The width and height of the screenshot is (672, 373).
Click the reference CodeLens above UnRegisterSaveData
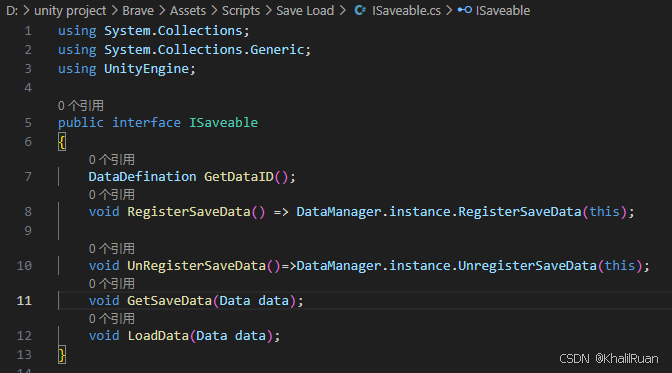pos(111,249)
